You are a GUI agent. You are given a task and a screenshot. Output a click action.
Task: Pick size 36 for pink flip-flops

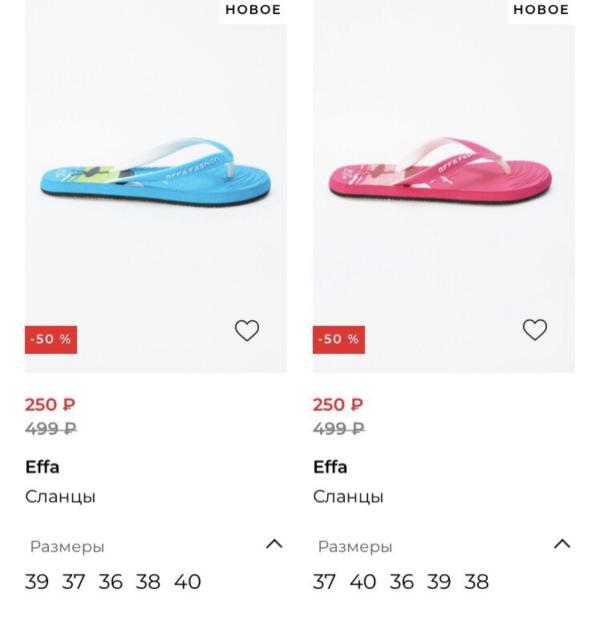point(402,582)
